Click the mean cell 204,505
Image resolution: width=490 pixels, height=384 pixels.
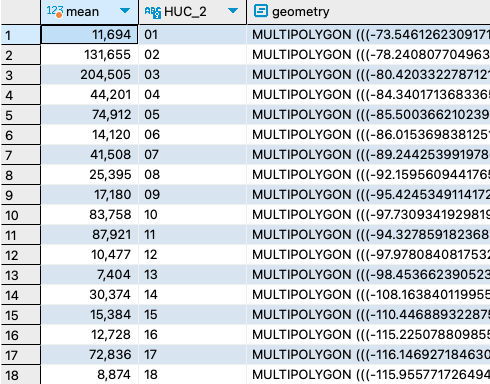click(89, 75)
